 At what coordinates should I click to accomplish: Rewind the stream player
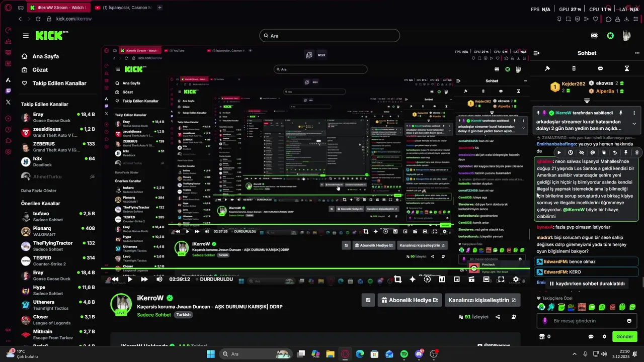click(115, 279)
